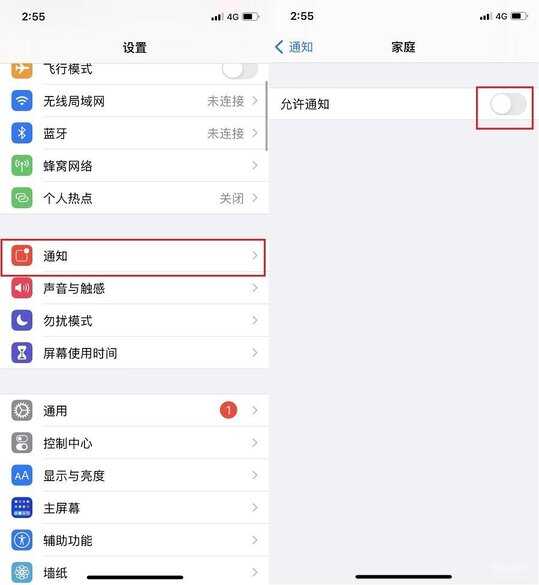Tap the red badge on 通用
Screen dimensions: 539x585
(228, 410)
